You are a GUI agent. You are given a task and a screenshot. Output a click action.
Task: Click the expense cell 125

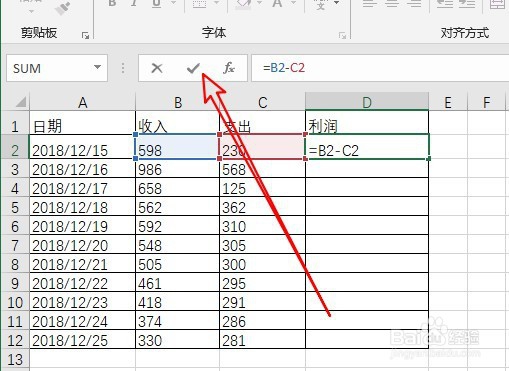click(x=263, y=187)
